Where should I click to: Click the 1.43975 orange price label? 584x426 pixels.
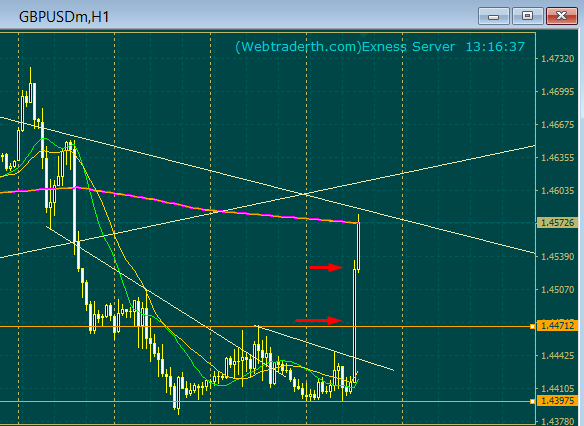point(558,401)
